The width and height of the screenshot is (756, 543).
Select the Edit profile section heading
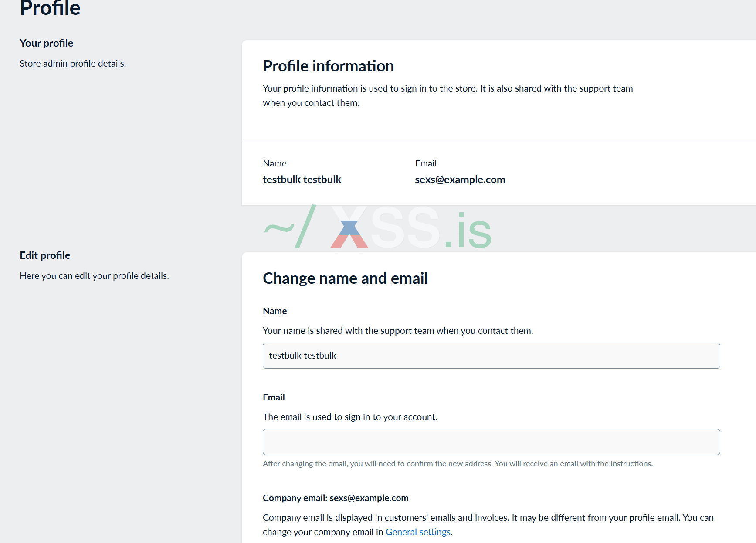tap(45, 255)
